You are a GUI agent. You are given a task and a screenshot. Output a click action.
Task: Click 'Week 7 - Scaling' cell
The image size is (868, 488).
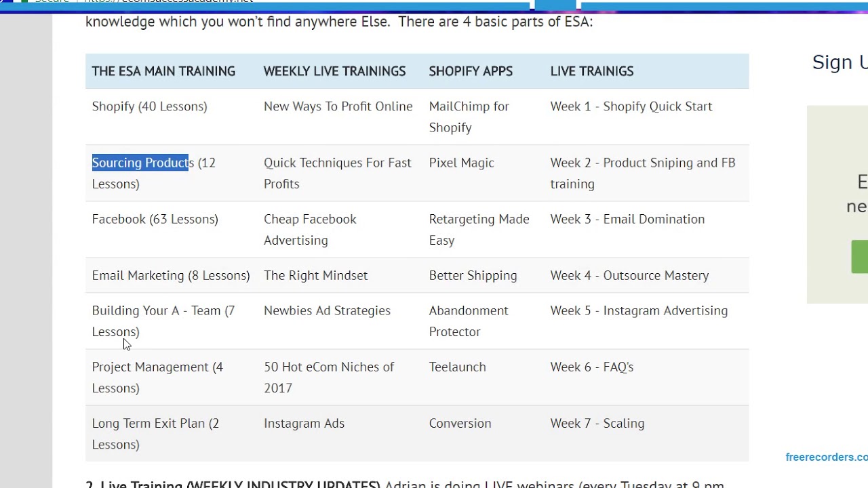click(x=597, y=423)
